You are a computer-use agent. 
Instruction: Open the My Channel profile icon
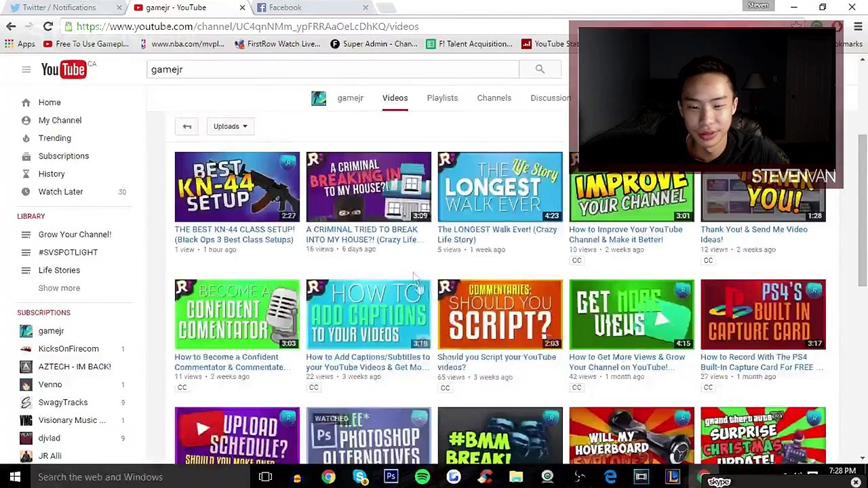(x=26, y=120)
